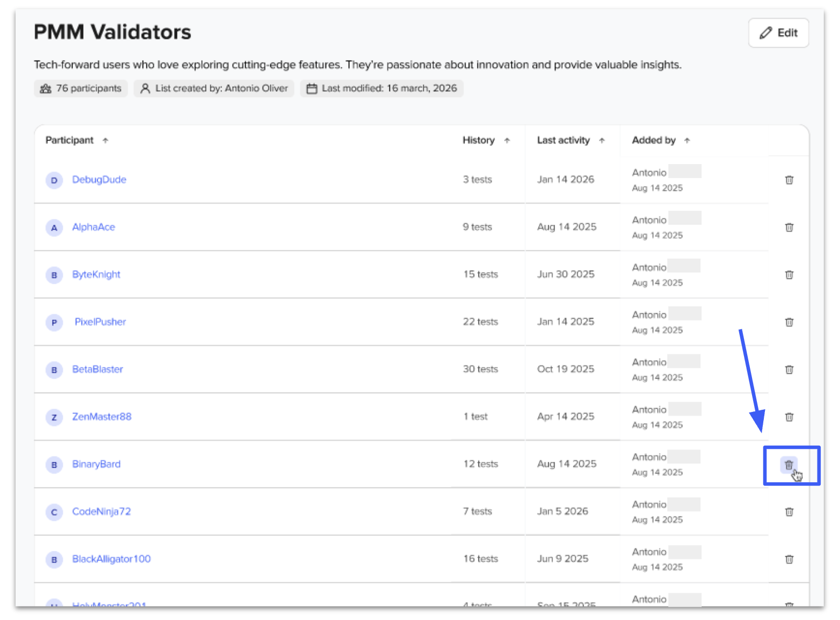Click trash icon for BlackAlligator100
The height and width of the screenshot is (620, 840).
[x=789, y=559]
